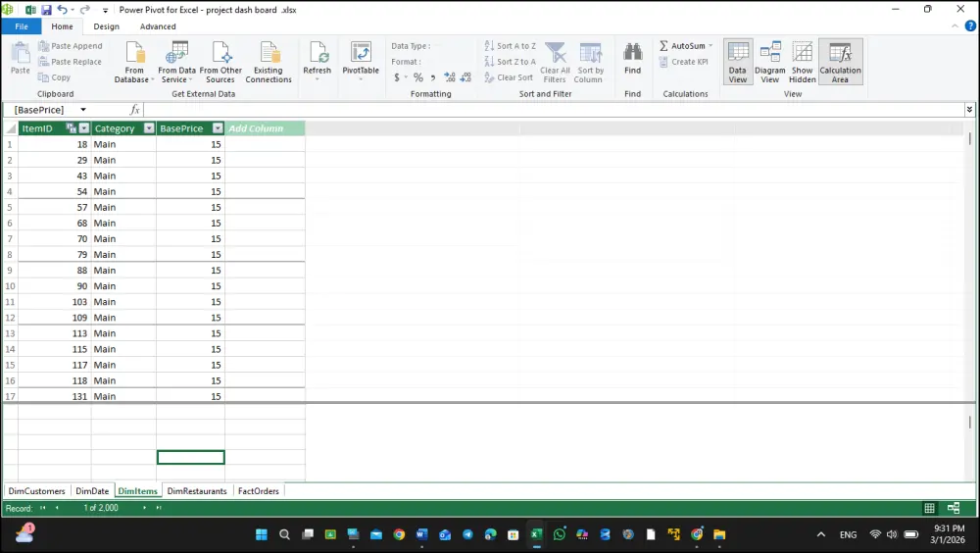The image size is (980, 553).
Task: Expand the AutoSum dropdown arrow
Action: coord(710,46)
